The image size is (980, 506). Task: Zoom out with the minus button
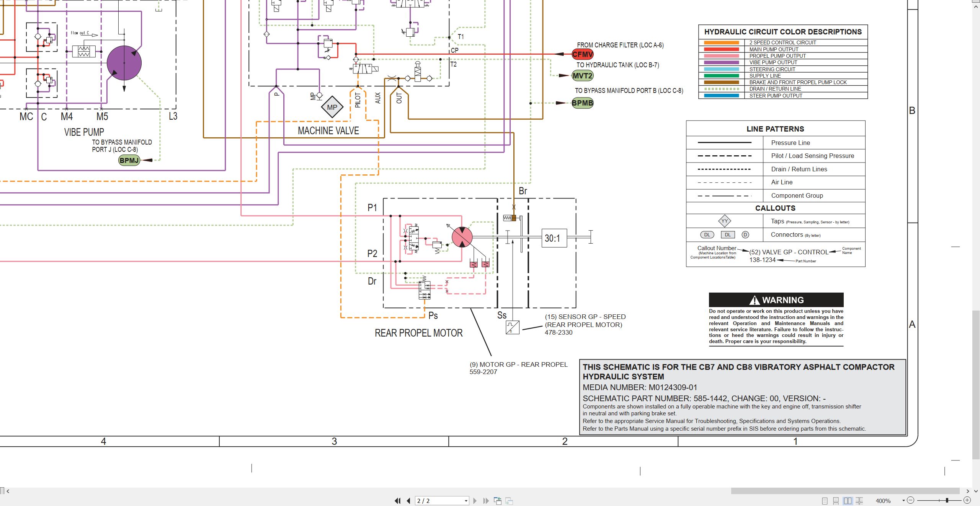click(x=911, y=500)
